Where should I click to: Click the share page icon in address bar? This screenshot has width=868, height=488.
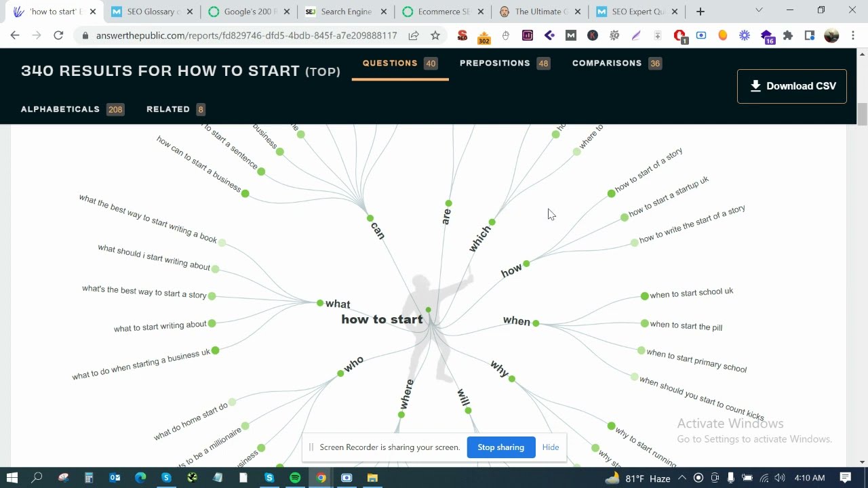[x=413, y=36]
